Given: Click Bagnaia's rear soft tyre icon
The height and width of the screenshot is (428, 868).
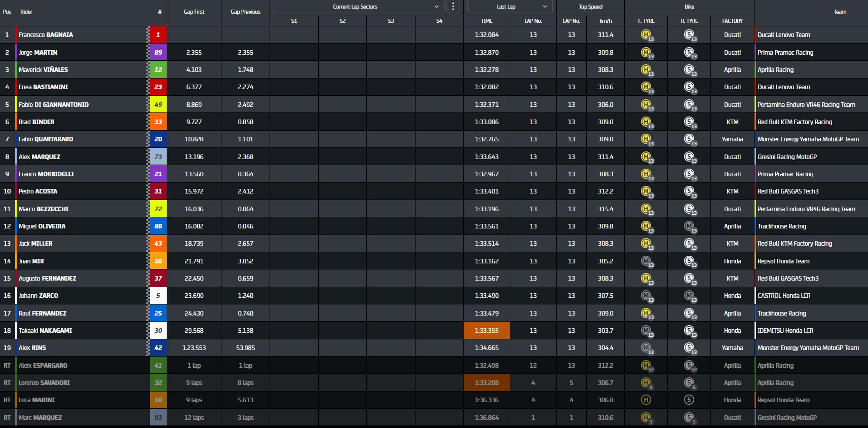Looking at the screenshot, I should pyautogui.click(x=689, y=35).
